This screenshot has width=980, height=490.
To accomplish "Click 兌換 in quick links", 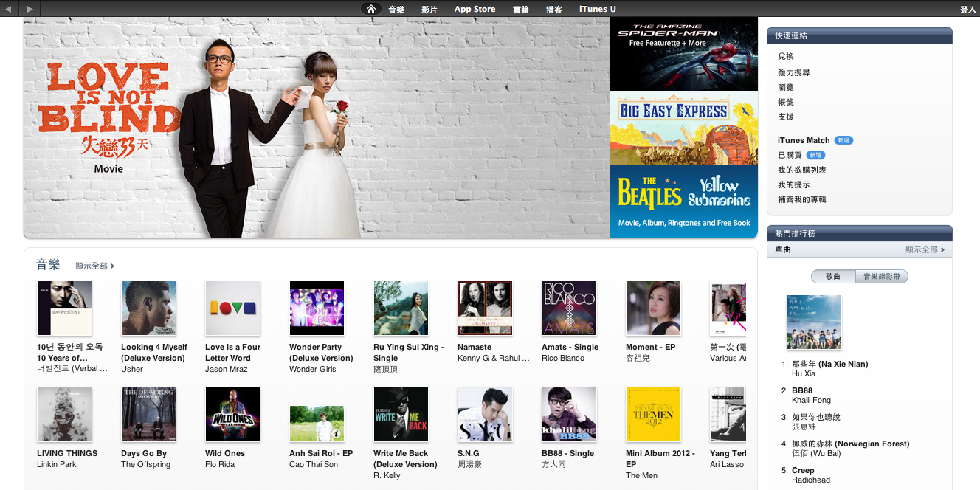I will pos(786,56).
